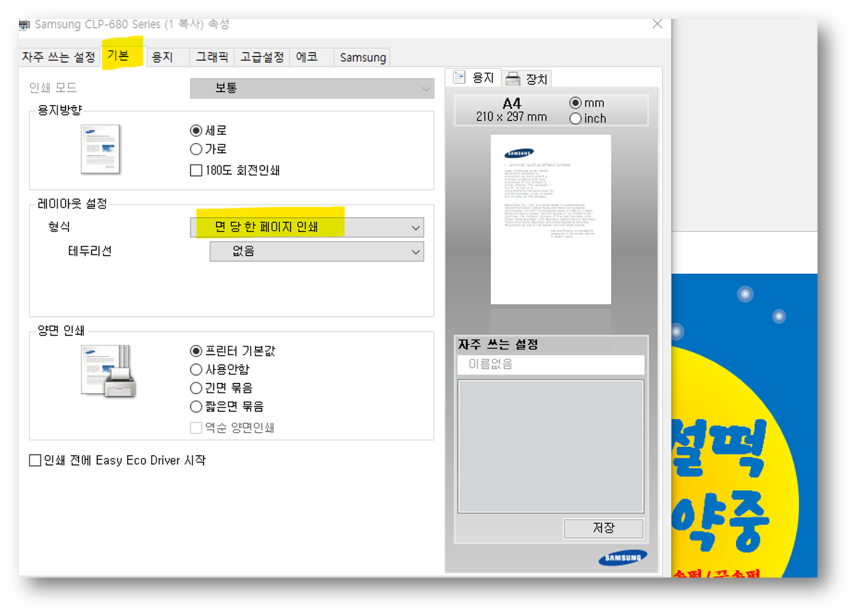The image size is (856, 616).
Task: Select 가로 landscape orientation
Action: pos(209,149)
